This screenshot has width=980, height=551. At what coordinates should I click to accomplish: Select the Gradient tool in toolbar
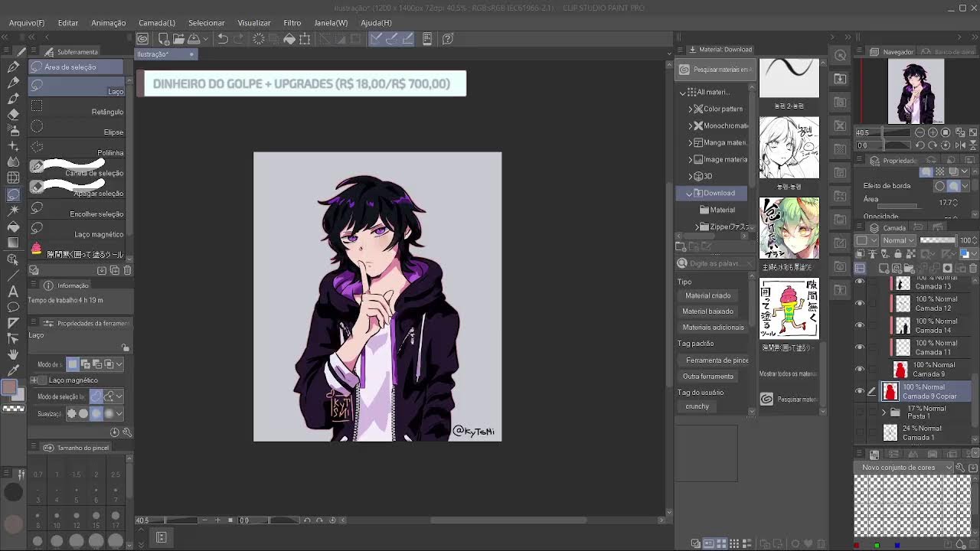(x=13, y=243)
